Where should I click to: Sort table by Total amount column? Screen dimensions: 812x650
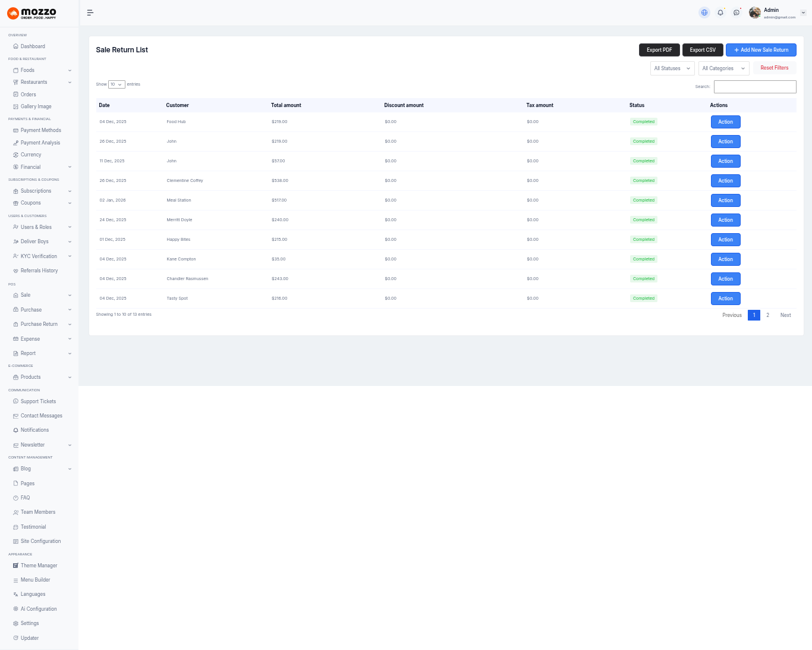click(286, 105)
